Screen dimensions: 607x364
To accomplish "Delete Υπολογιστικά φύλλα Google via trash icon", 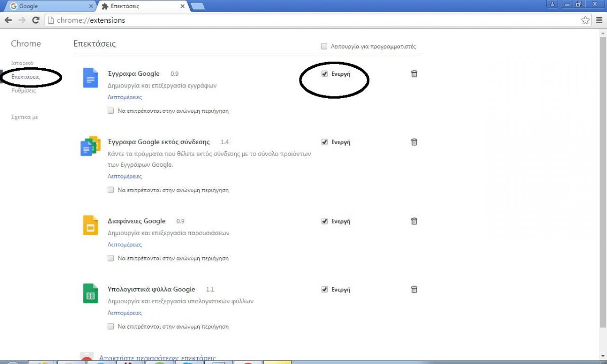I will point(414,290).
